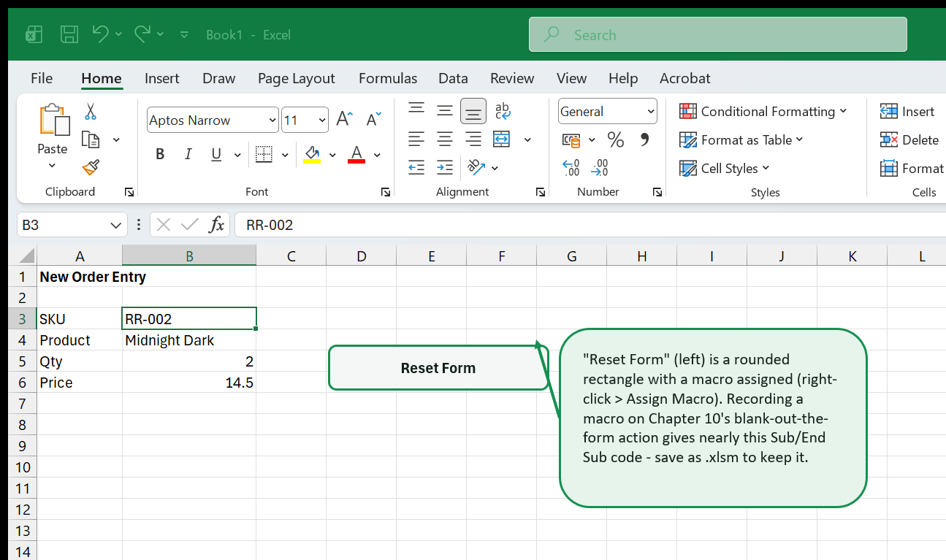Confirm the formula bar entry with the checkmark

[x=190, y=225]
